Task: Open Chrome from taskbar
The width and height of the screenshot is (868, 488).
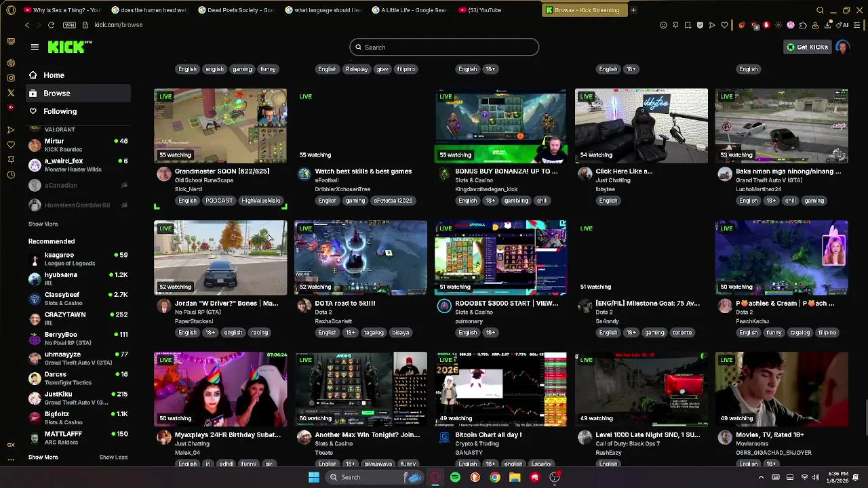Action: click(495, 477)
